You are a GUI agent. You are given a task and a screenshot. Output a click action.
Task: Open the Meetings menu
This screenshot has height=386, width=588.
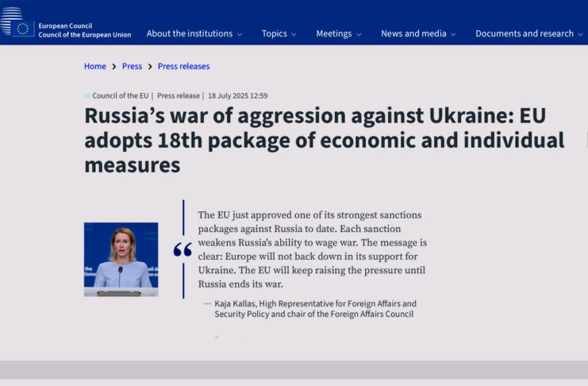point(334,33)
